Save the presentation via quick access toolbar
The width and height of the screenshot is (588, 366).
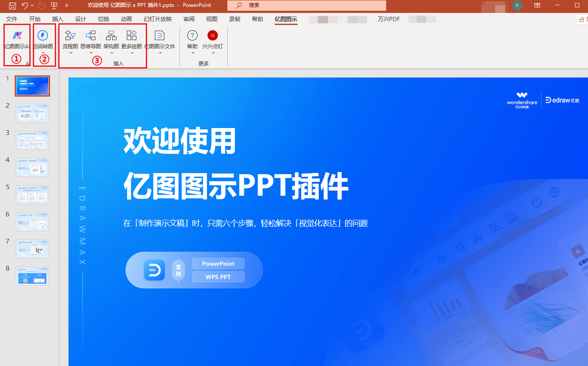coord(12,5)
